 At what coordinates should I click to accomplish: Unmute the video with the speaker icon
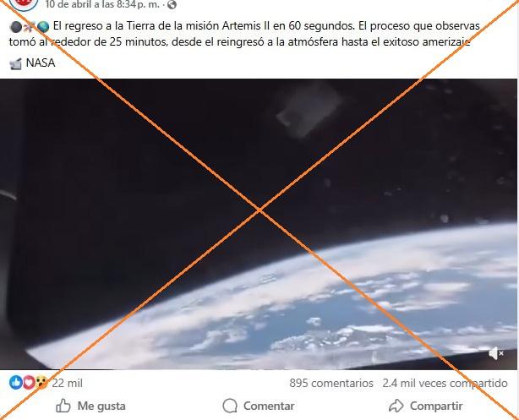[x=496, y=353]
